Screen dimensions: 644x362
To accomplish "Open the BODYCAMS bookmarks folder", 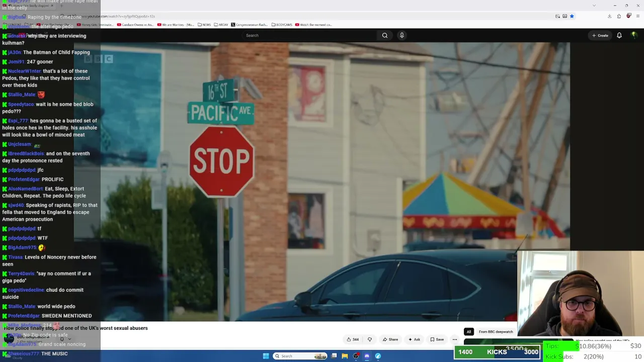I will coord(282,25).
